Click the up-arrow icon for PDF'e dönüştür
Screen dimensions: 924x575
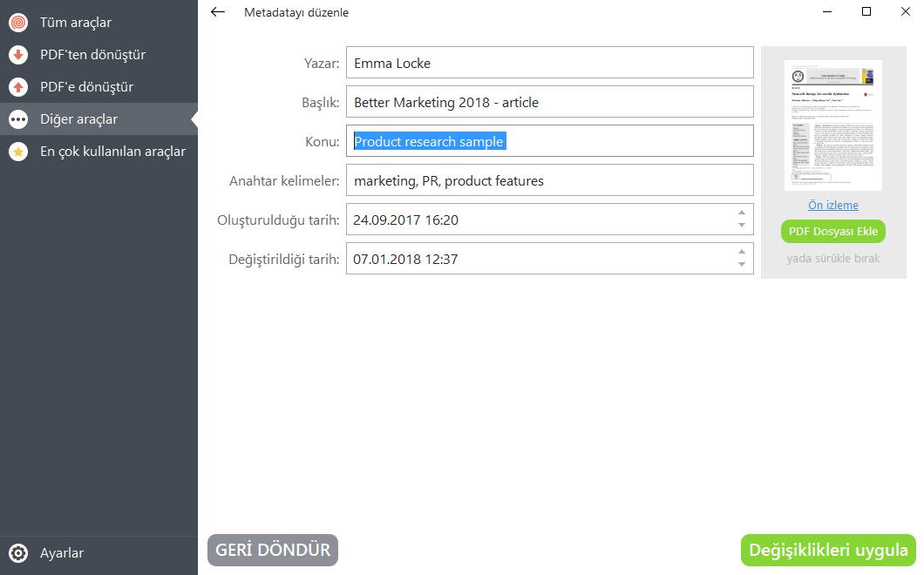click(17, 87)
